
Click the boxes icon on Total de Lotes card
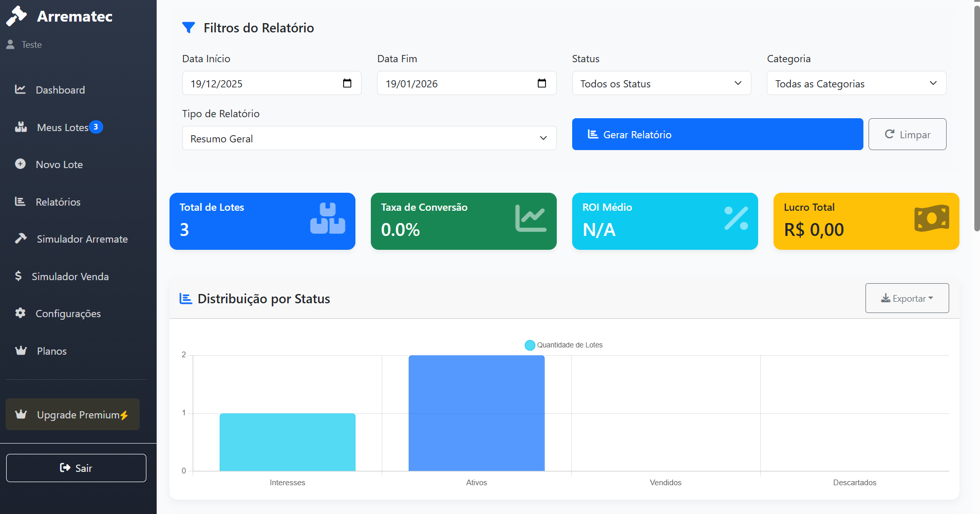[x=328, y=218]
